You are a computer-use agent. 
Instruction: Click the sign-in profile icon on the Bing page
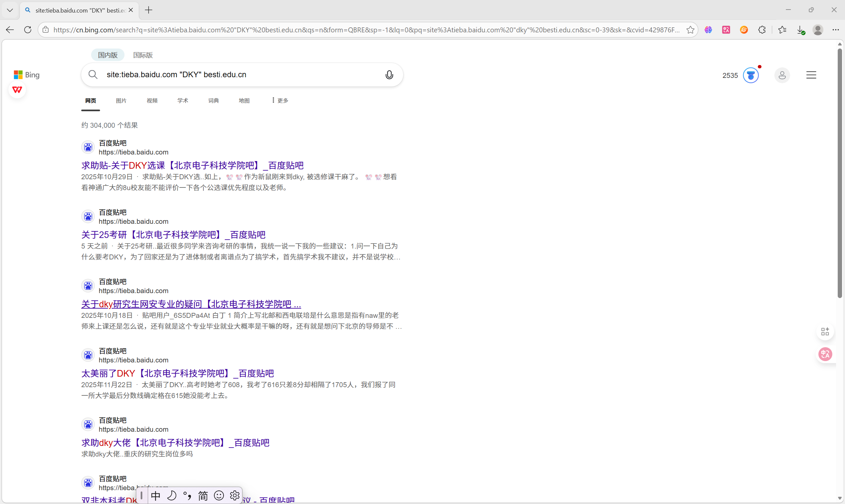782,75
